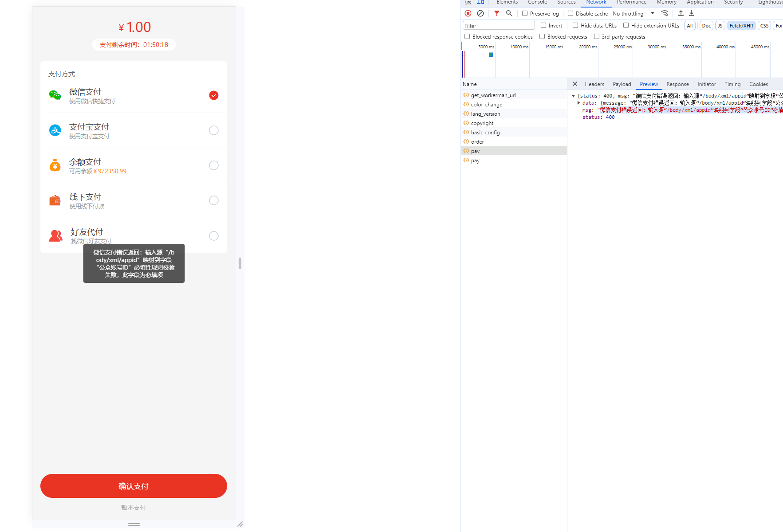Collapse the root response object
This screenshot has height=532, width=783.
click(573, 96)
